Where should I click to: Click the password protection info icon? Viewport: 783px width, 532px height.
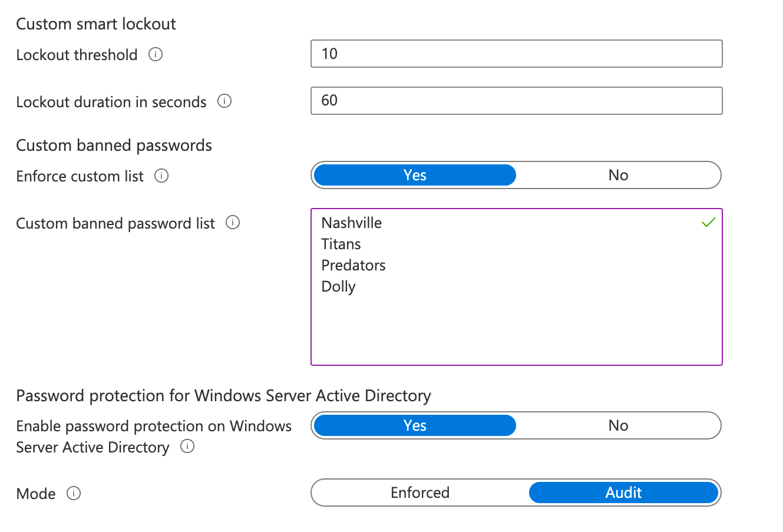pos(187,447)
